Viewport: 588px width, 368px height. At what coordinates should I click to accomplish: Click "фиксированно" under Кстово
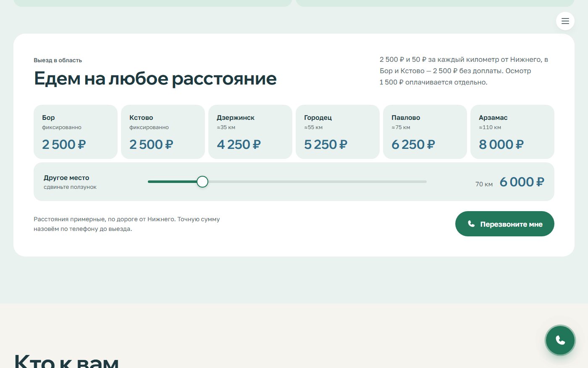149,127
